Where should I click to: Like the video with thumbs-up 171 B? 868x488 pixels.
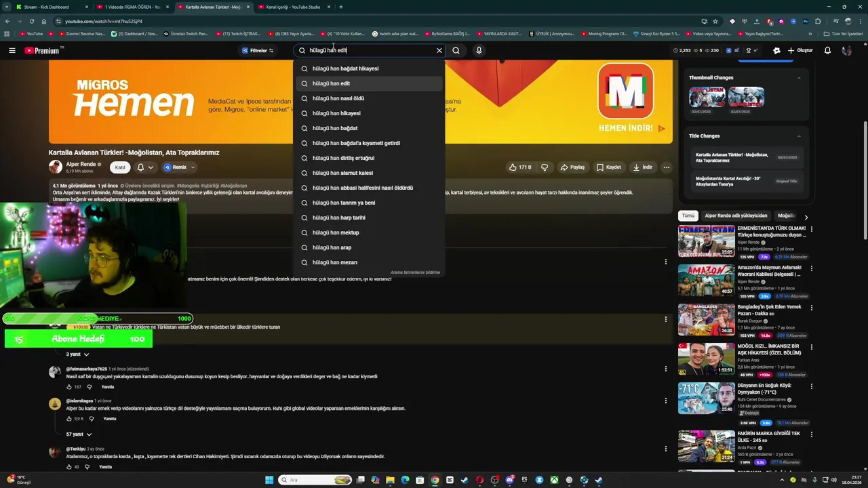(521, 167)
